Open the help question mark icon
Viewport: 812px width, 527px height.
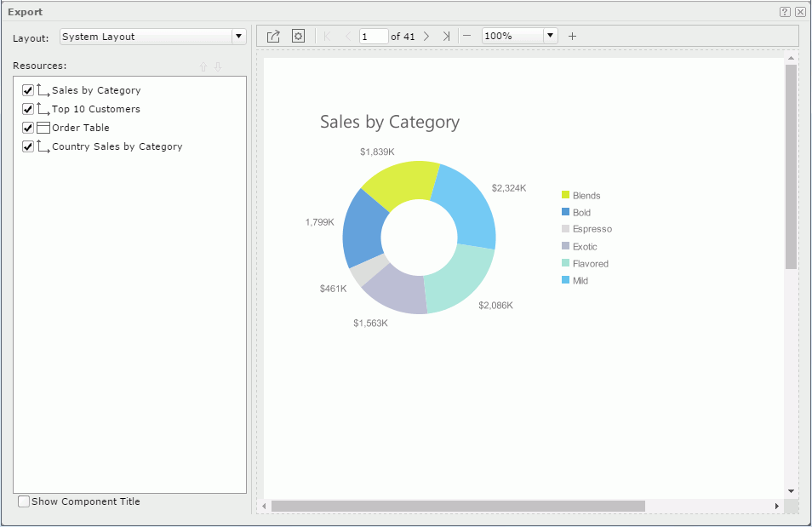(785, 11)
